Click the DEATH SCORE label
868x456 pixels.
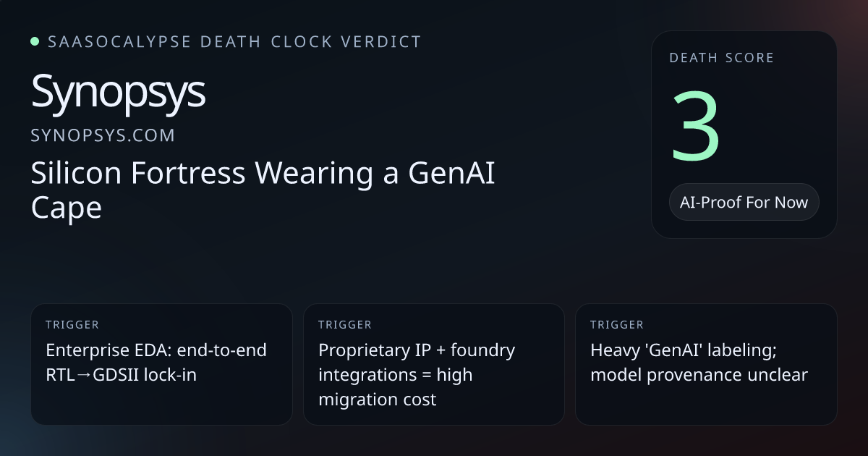[722, 58]
